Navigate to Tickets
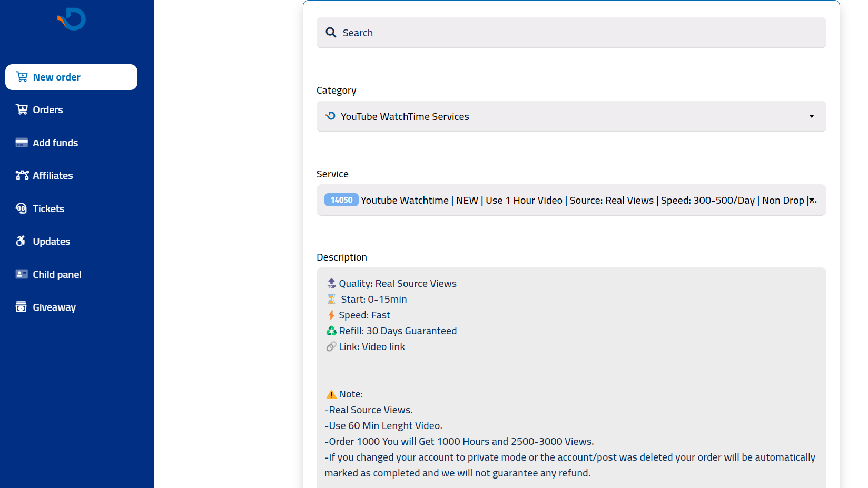Viewport: 868px width, 488px height. [x=48, y=209]
